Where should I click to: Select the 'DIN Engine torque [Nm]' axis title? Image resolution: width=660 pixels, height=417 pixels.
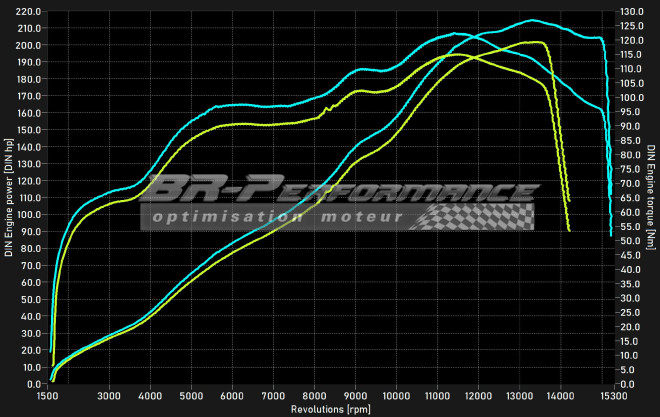coord(651,198)
